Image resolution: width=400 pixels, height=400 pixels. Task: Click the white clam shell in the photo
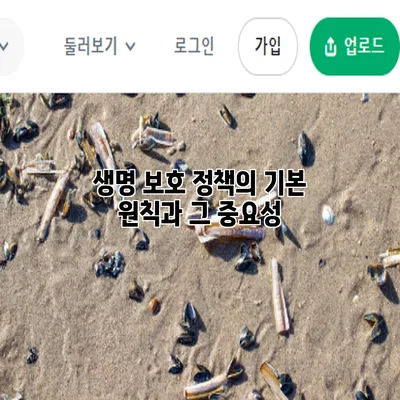[x=328, y=215]
